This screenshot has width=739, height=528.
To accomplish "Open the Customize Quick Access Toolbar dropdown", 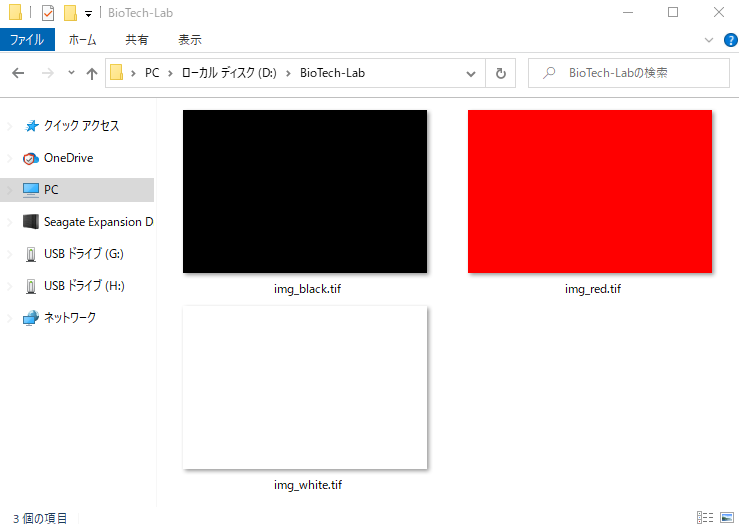I will 88,14.
